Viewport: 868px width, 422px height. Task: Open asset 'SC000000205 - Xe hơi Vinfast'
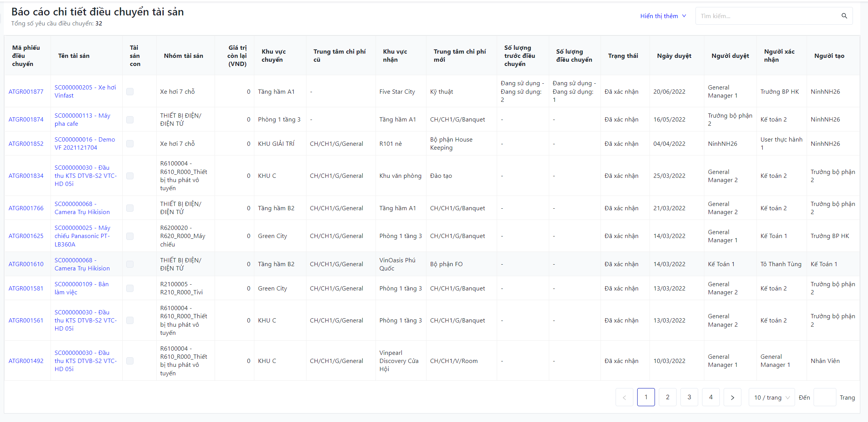[x=85, y=91]
